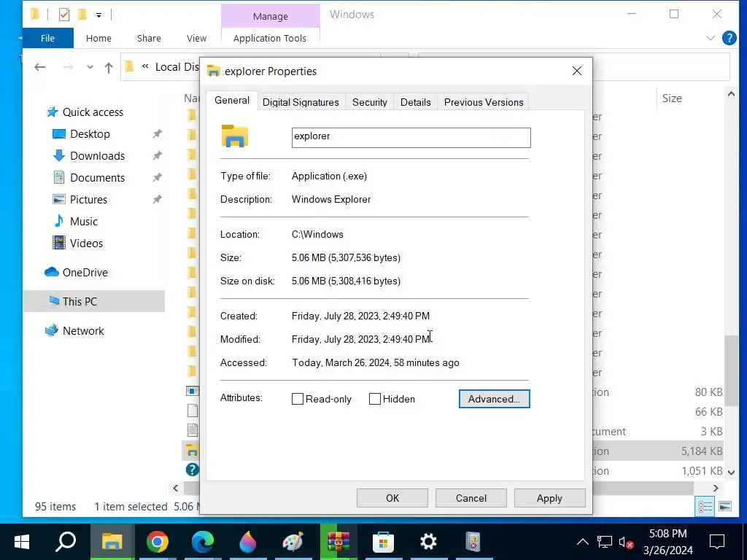Expand recent locations dropdown
Viewport: 747px width, 560px height.
(x=90, y=67)
